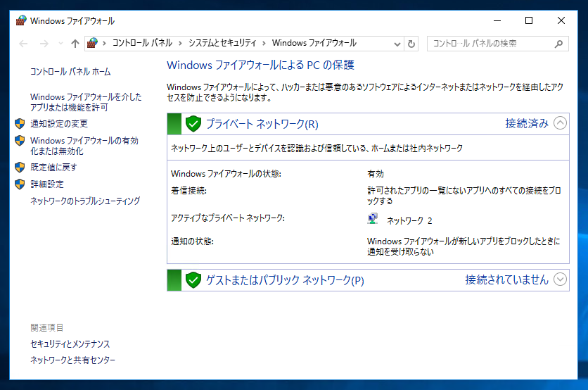588x390 pixels.
Task: Click the search magnifier icon
Action: click(x=558, y=44)
